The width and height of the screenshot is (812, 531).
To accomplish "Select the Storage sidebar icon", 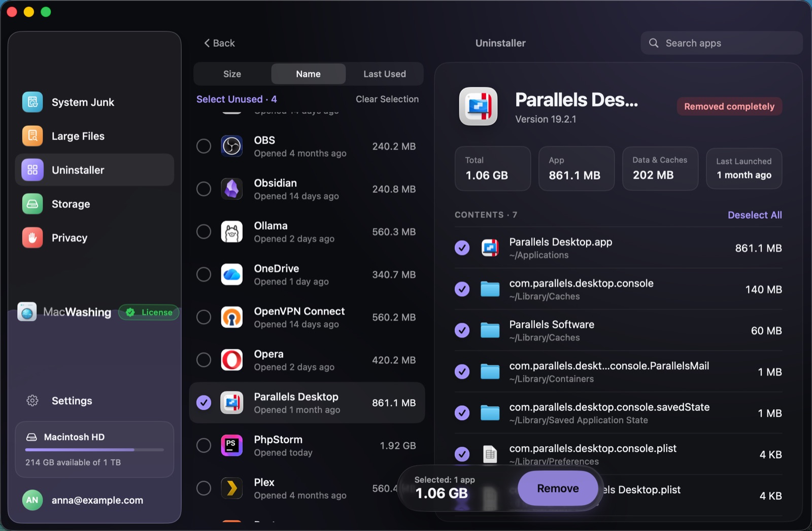I will pyautogui.click(x=32, y=204).
